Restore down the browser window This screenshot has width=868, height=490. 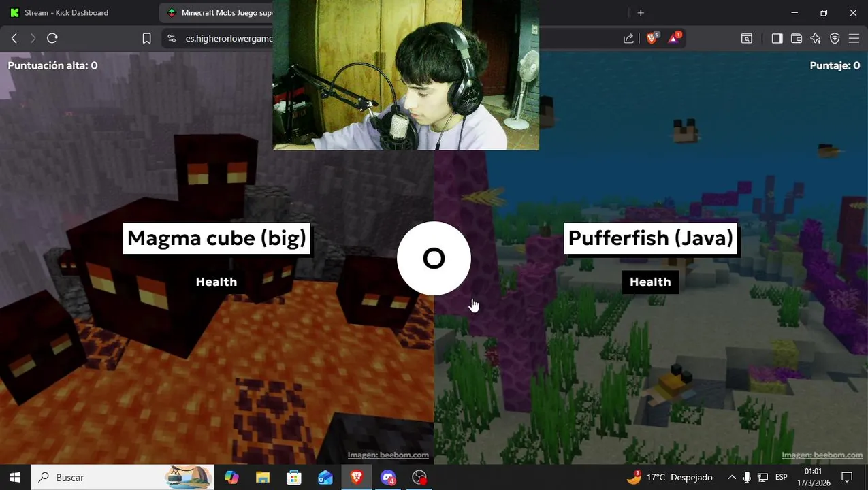coord(824,12)
